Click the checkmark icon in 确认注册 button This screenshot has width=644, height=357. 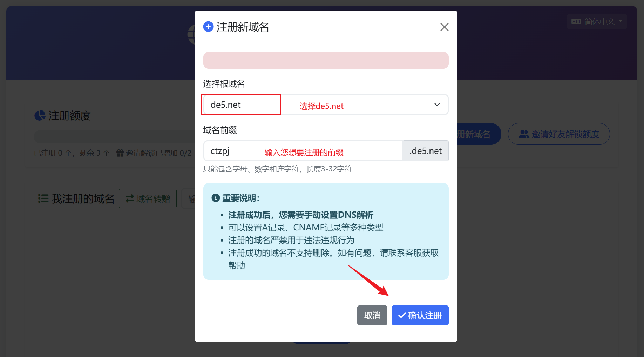coord(402,316)
